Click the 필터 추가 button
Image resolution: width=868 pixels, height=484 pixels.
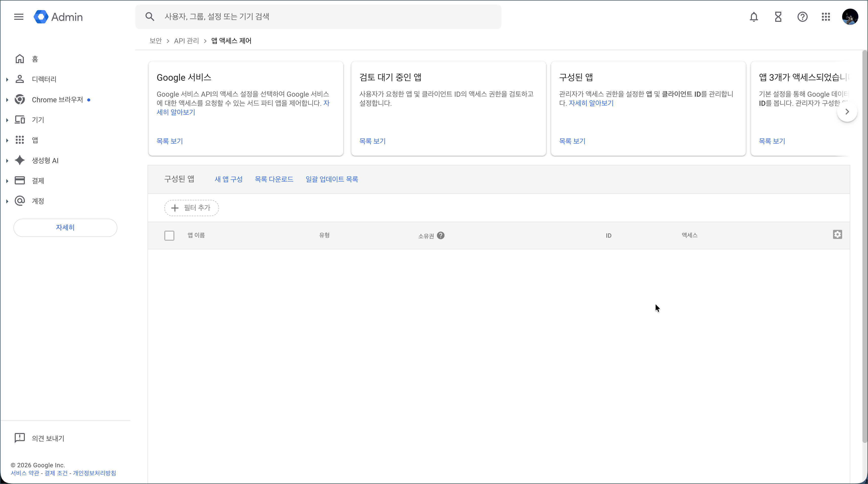tap(191, 208)
